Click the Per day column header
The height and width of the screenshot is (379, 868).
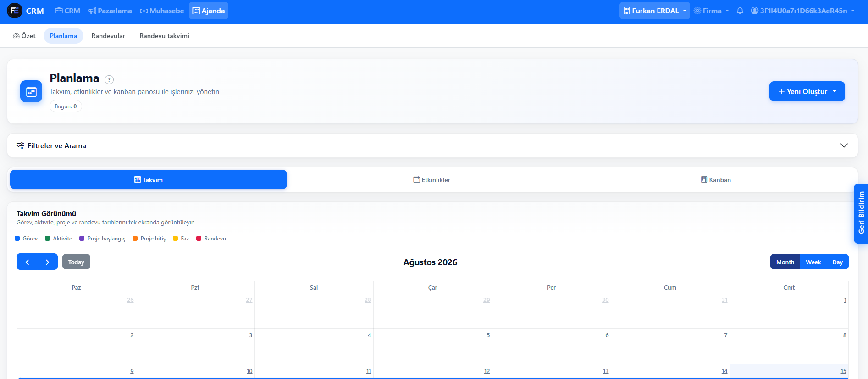(x=551, y=288)
